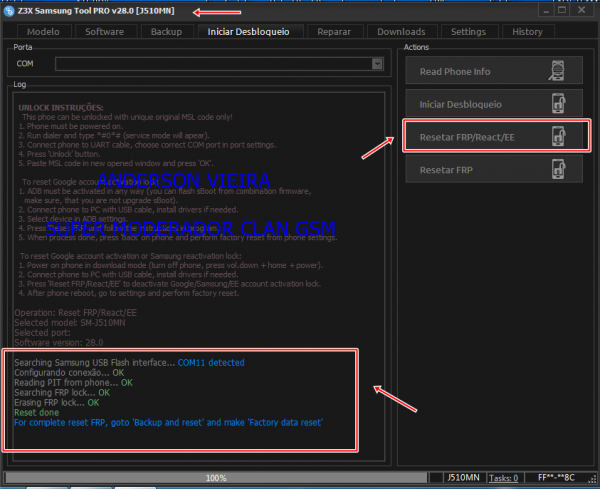Click the FF**-**8C serial status entry
Viewport: 600px width, 489px height.
click(x=556, y=478)
